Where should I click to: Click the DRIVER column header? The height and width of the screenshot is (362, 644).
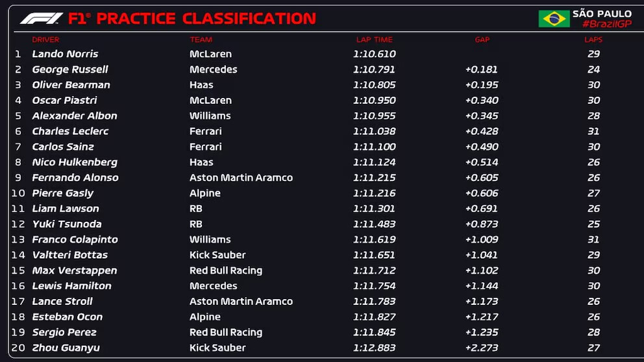[45, 40]
